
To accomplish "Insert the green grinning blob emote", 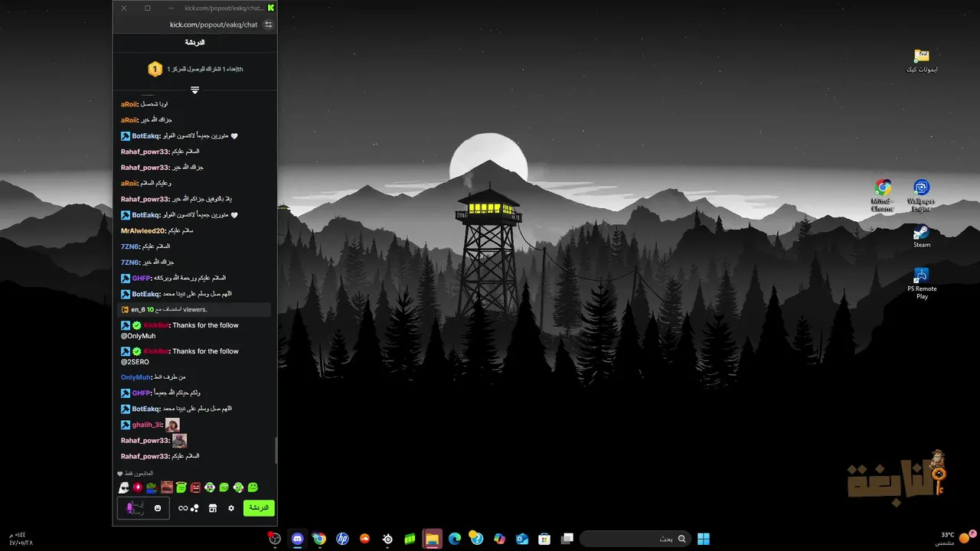I will (224, 487).
